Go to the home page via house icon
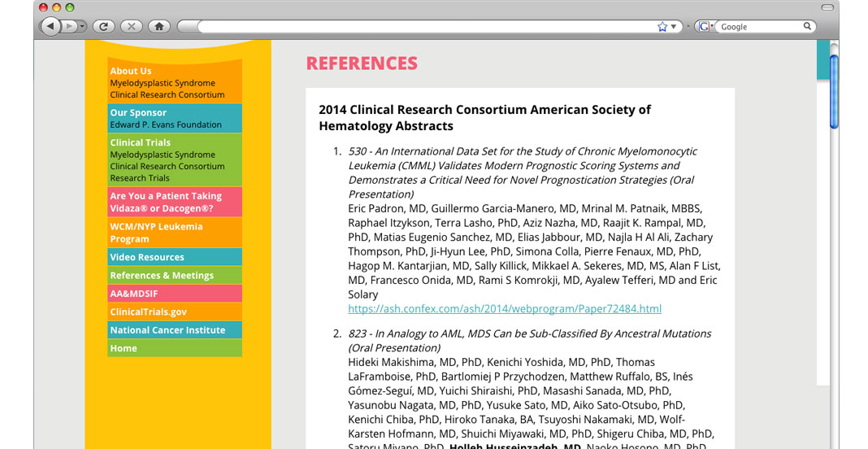Viewport: 868px width, 449px height. [159, 26]
